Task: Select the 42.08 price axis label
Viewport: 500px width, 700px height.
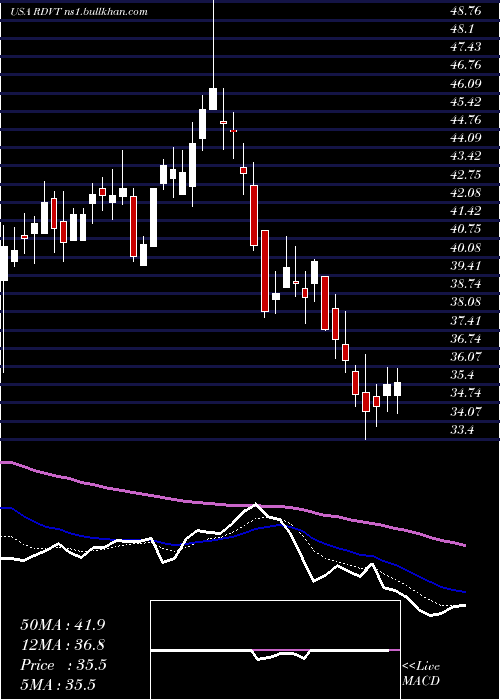Action: coord(465,192)
